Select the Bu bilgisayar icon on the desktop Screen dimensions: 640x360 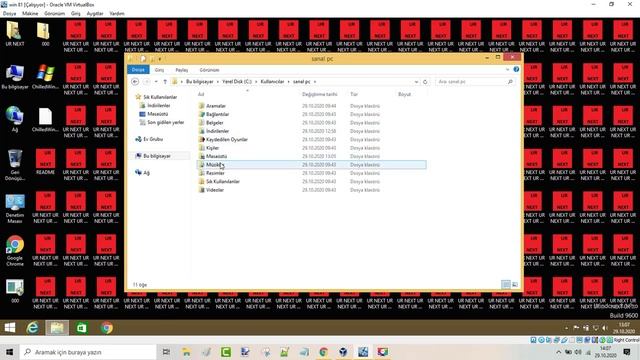pos(15,77)
